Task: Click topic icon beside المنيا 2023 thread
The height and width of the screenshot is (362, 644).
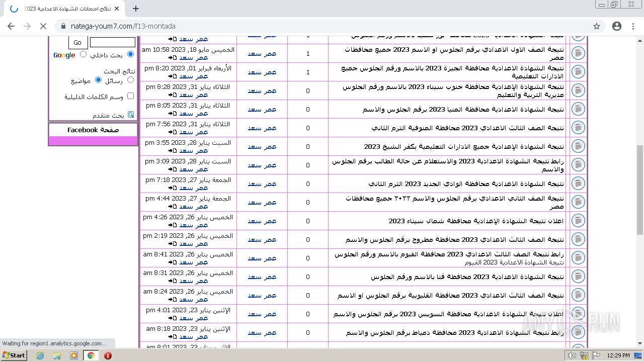Action: (578, 109)
